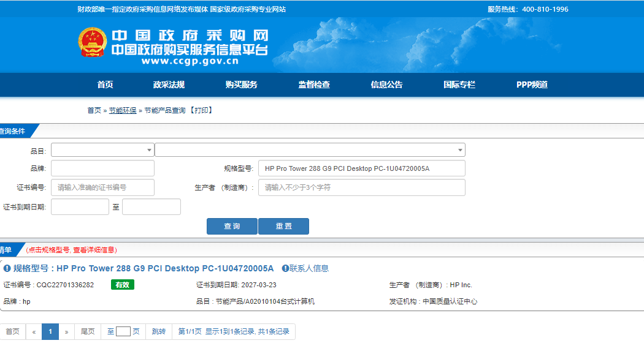This screenshot has width=644, height=343.
Task: Select page 1 in pagination
Action: (x=50, y=331)
